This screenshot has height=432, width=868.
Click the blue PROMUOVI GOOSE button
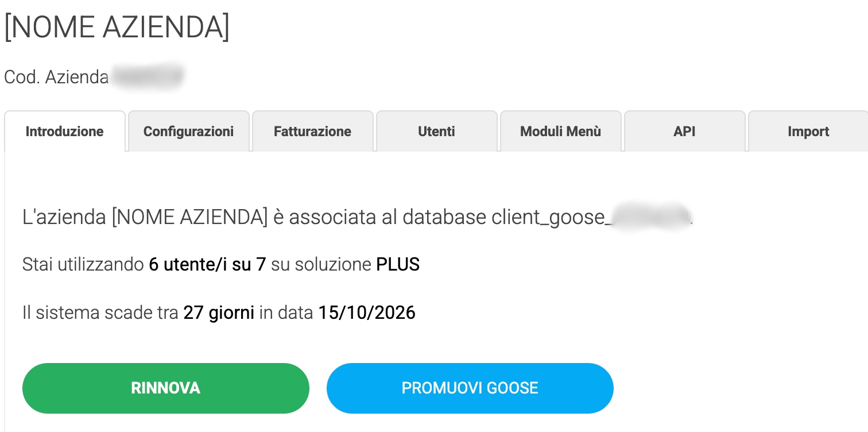470,388
